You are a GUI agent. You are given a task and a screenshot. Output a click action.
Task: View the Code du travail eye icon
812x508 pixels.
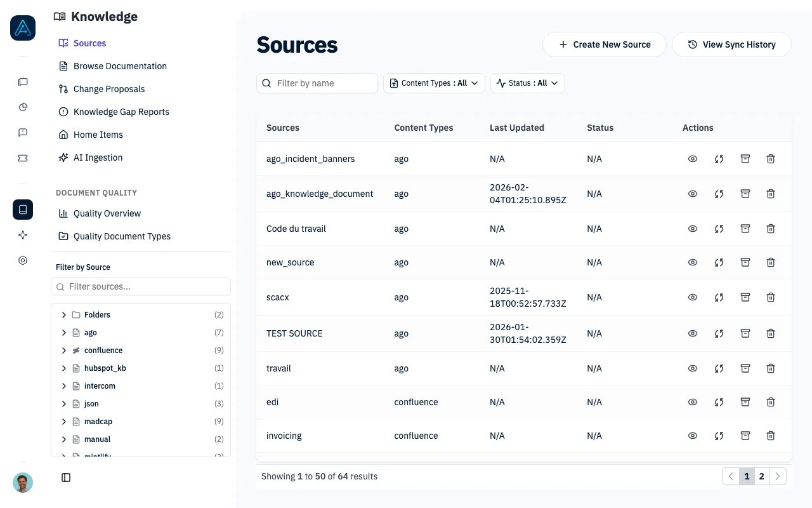693,229
